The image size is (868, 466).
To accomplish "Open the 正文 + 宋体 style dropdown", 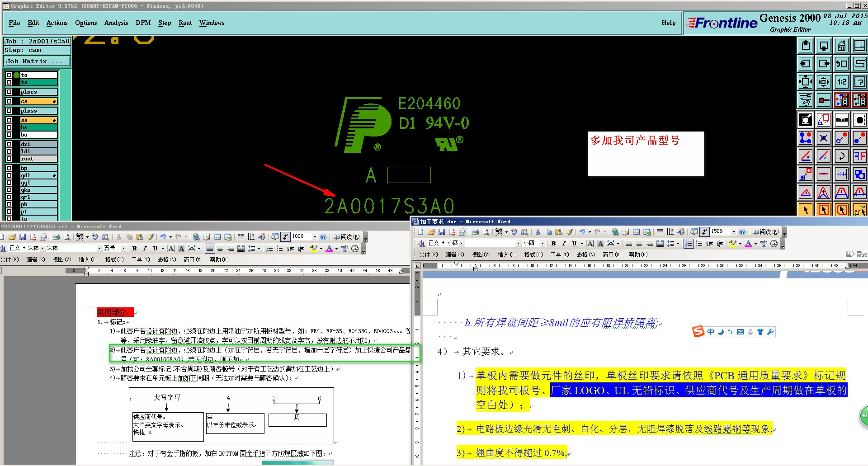I will coord(42,248).
